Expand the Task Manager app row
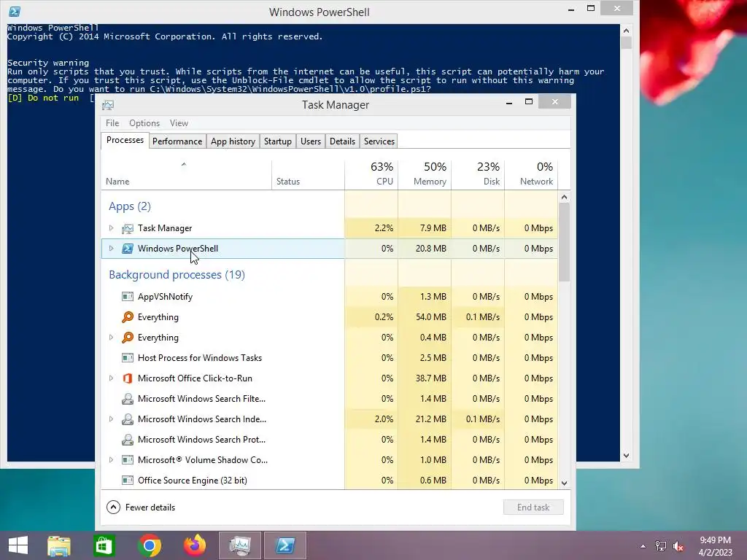The height and width of the screenshot is (560, 747). 111,228
